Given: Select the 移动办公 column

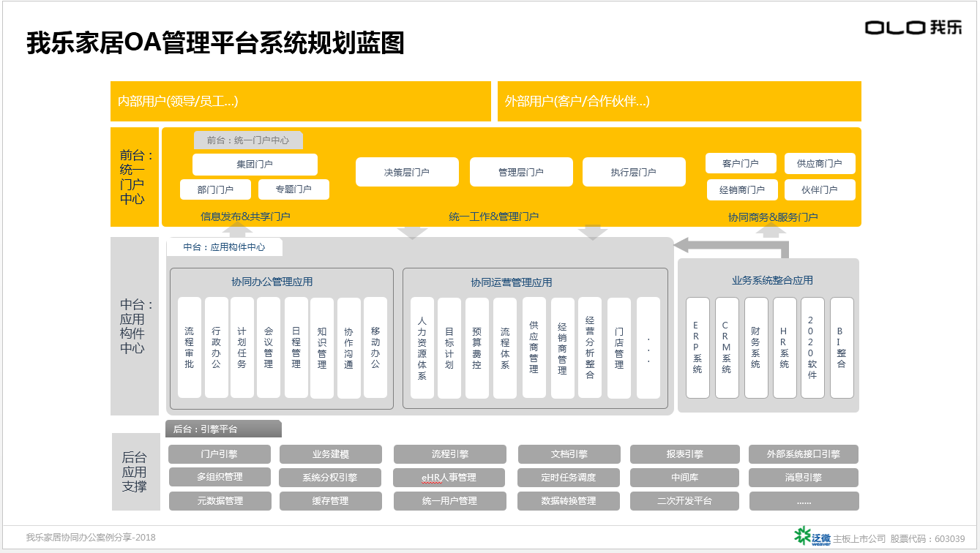Looking at the screenshot, I should pyautogui.click(x=375, y=347).
